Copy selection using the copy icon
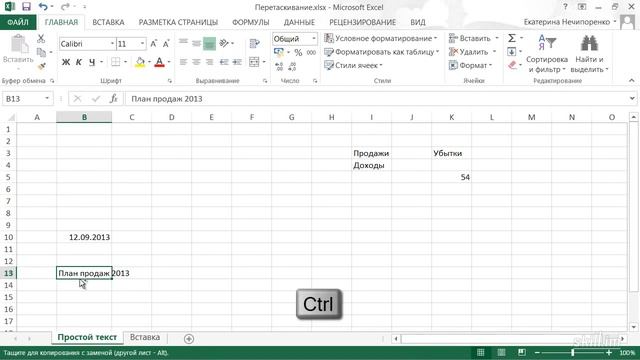The height and width of the screenshot is (360, 640). click(41, 52)
